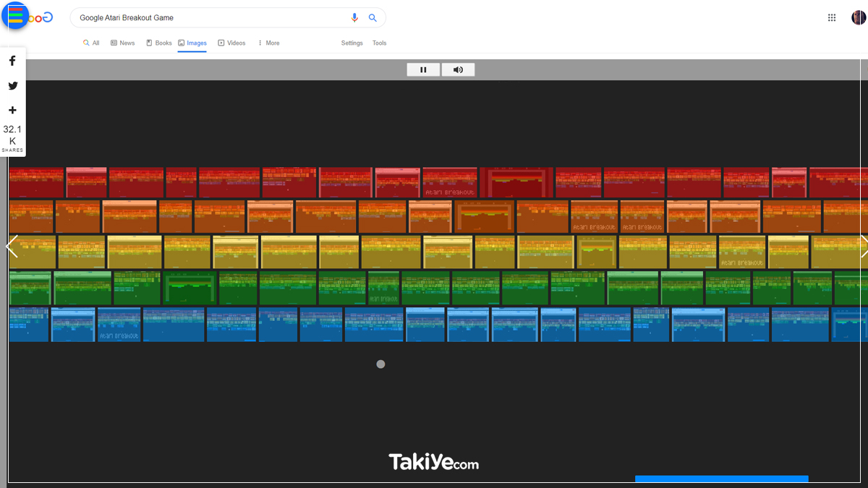868x488 pixels.
Task: Go to next slide with right arrow
Action: click(863, 247)
